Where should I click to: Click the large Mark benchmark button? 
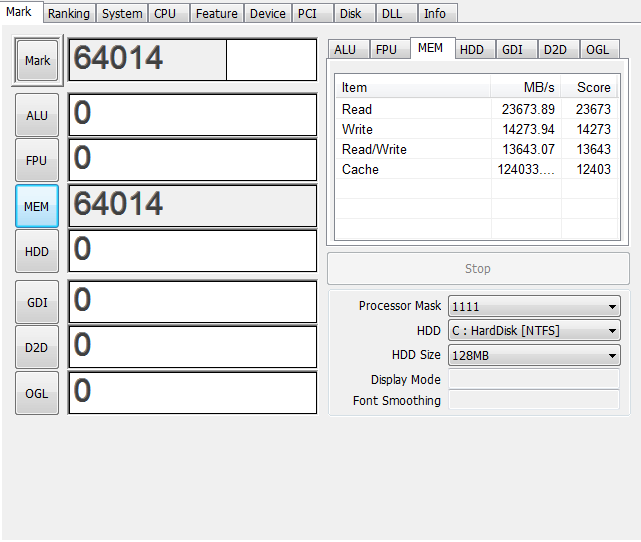pyautogui.click(x=37, y=60)
